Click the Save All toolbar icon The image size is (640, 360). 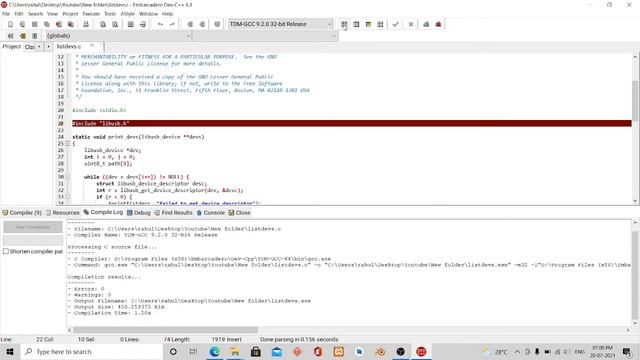click(x=47, y=24)
